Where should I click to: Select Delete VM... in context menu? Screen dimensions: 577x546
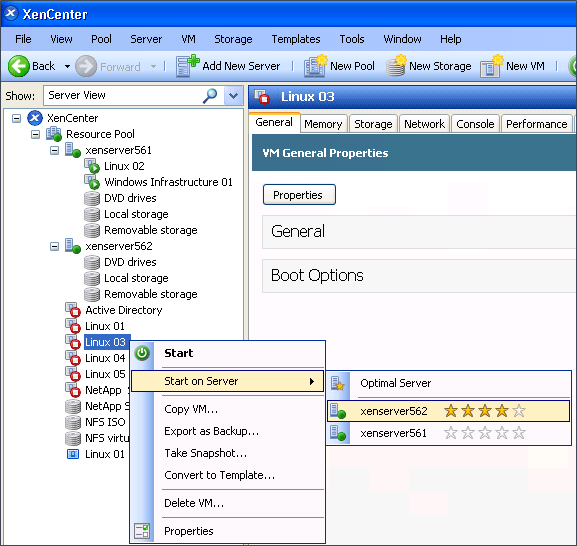(227, 503)
